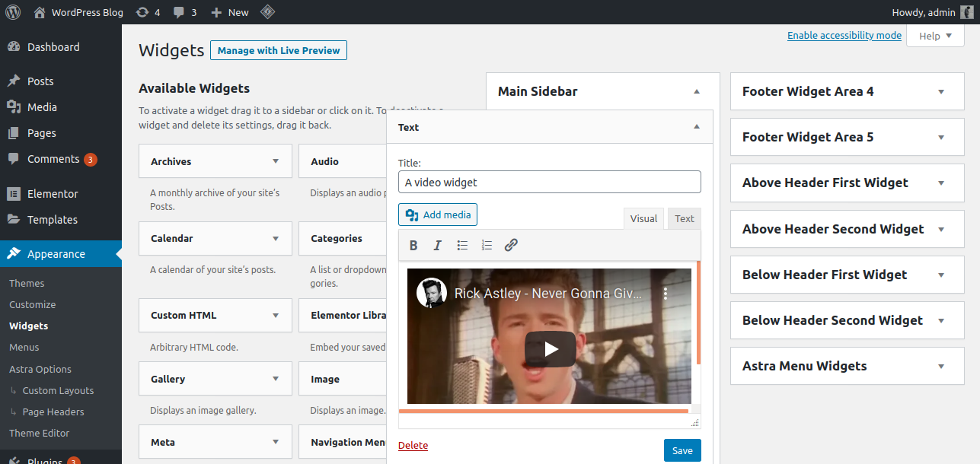
Task: Expand the Archives widget
Action: coord(276,161)
